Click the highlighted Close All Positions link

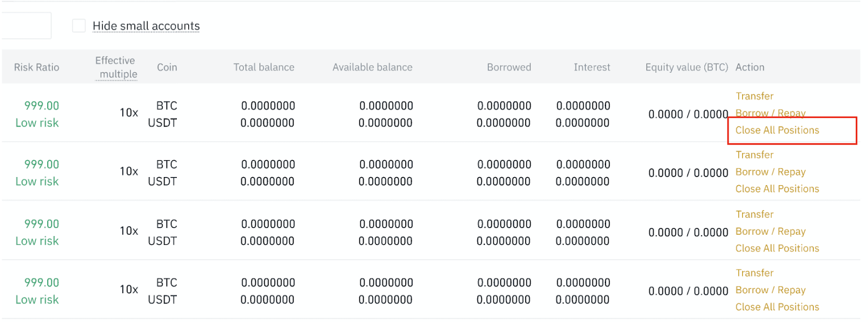(x=777, y=130)
